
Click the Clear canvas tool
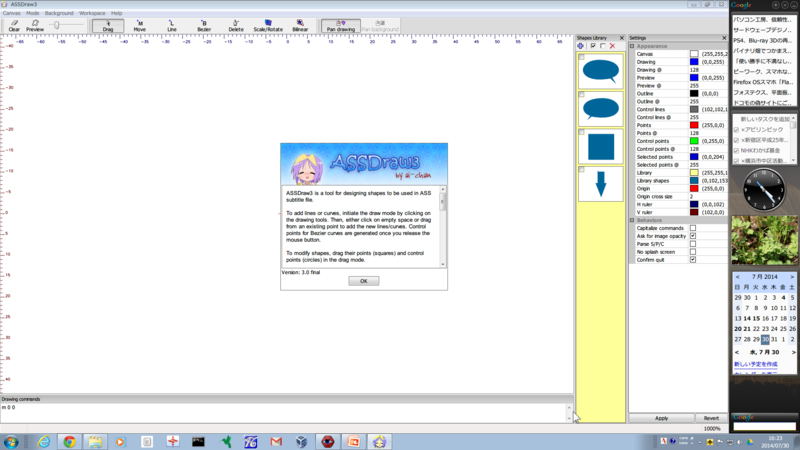[x=14, y=26]
